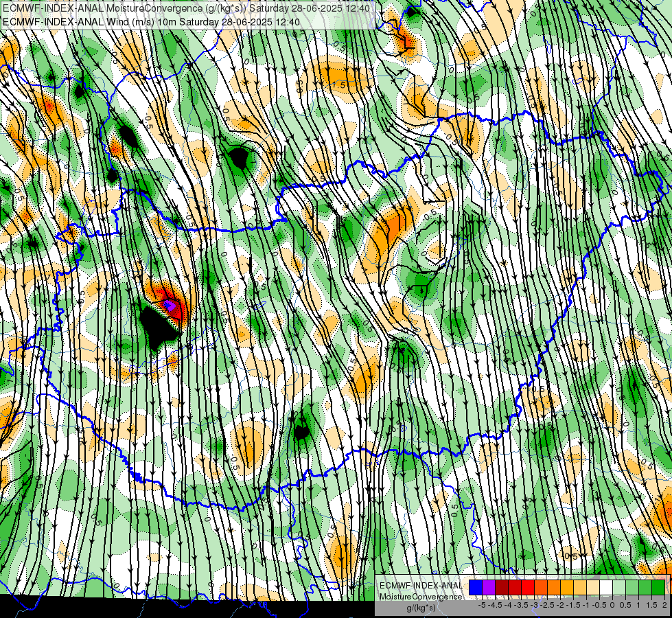The height and width of the screenshot is (618, 672).
Task: Click the MoistureConvergence header line at top
Action: point(187,8)
